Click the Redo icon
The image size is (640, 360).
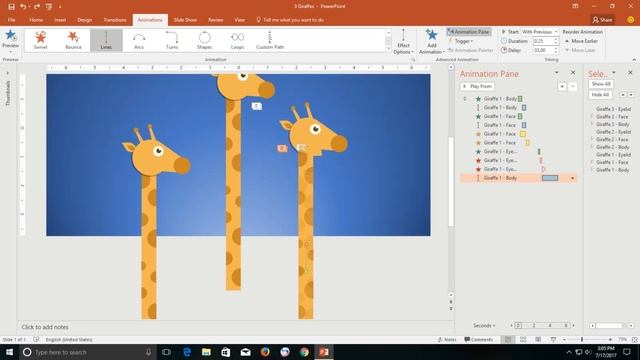tap(37, 7)
